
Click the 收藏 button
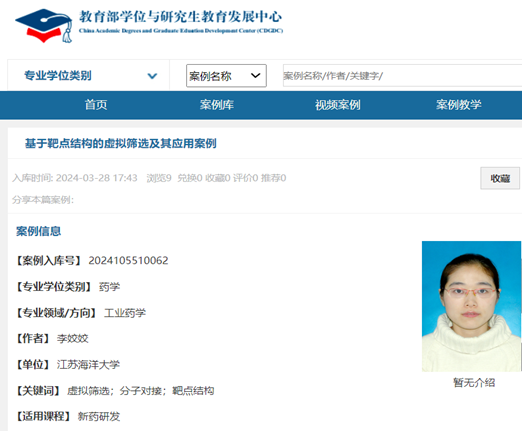point(500,178)
